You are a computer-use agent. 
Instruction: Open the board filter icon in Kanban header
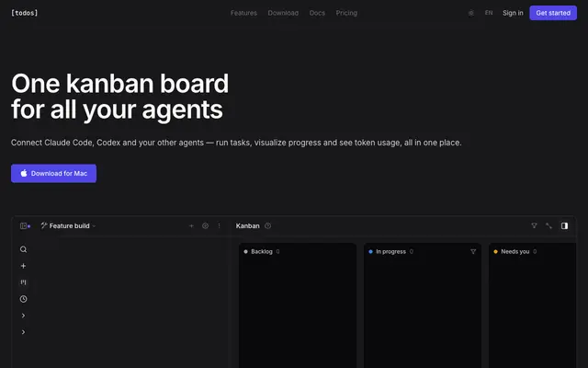pyautogui.click(x=534, y=225)
